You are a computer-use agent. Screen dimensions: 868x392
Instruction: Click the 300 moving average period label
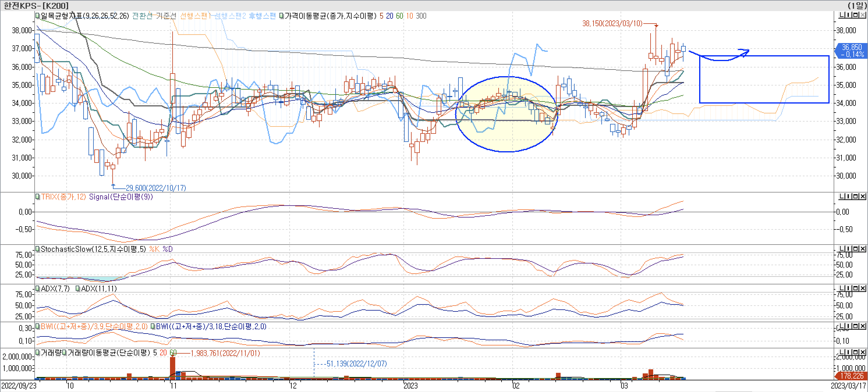(421, 16)
